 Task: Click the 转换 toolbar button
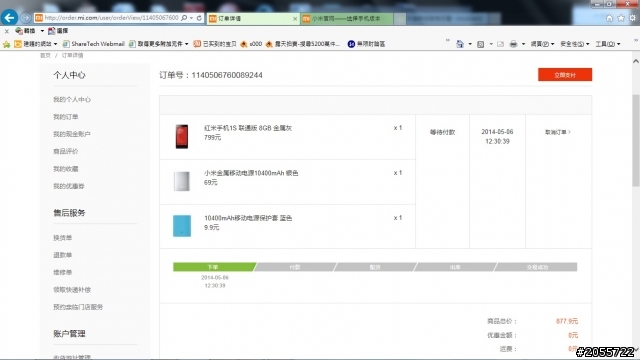tap(25, 31)
